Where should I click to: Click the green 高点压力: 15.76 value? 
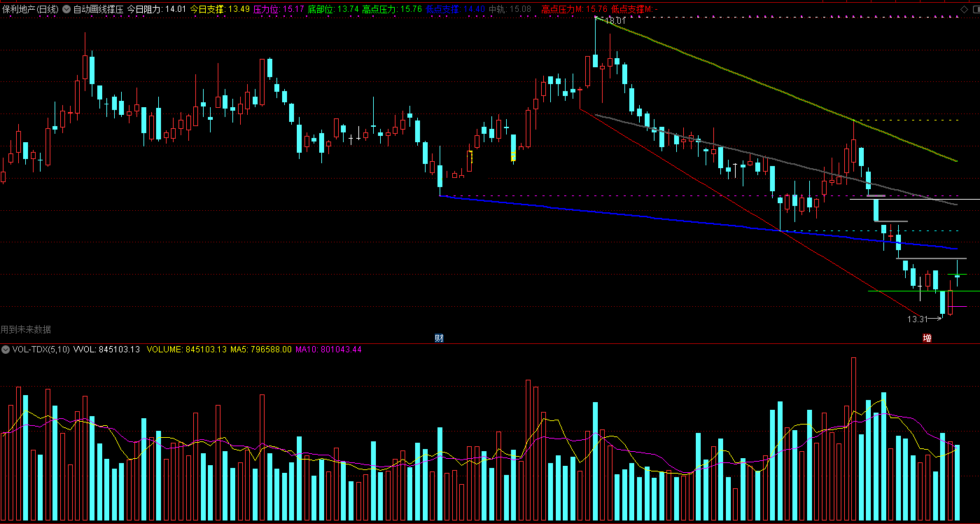(392, 10)
